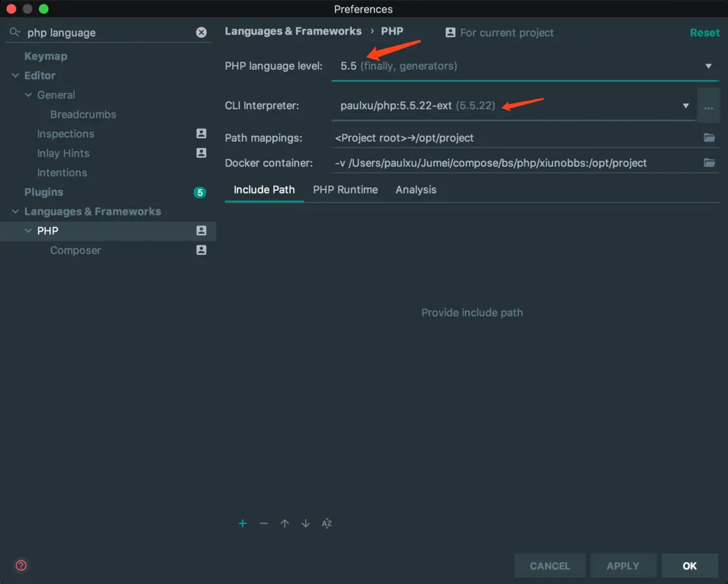
Task: Click the php language search field
Action: click(106, 32)
